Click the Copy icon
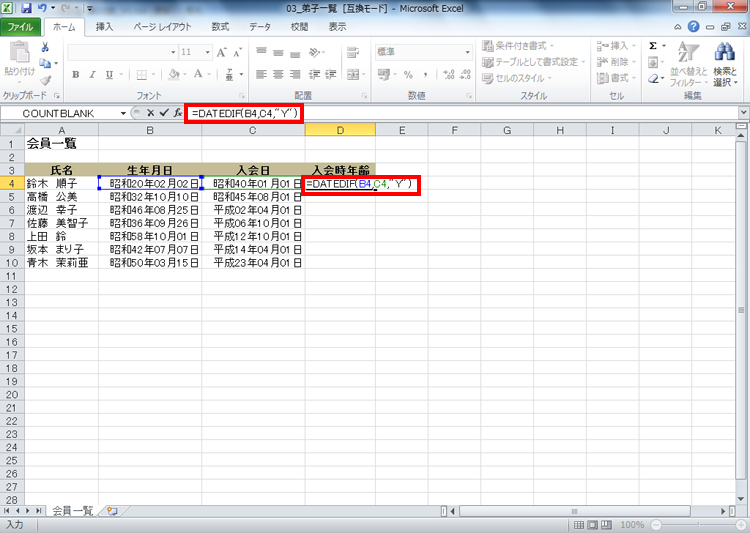This screenshot has height=533, width=750. (45, 63)
